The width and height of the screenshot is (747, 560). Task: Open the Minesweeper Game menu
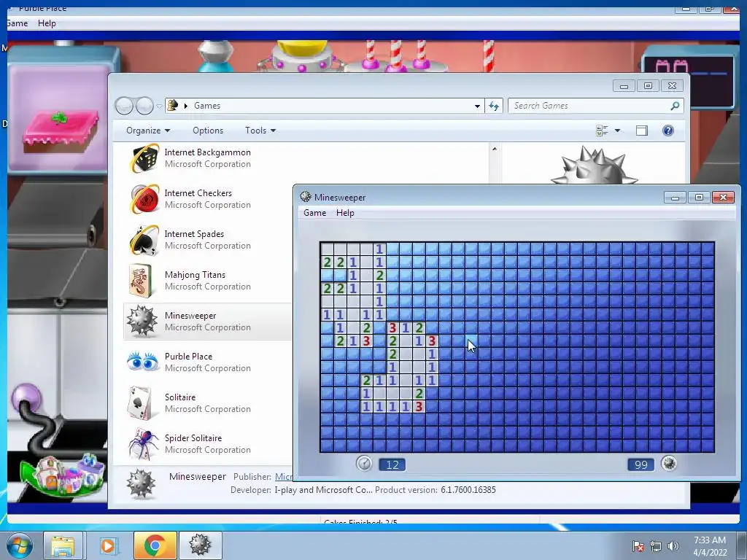(x=315, y=213)
